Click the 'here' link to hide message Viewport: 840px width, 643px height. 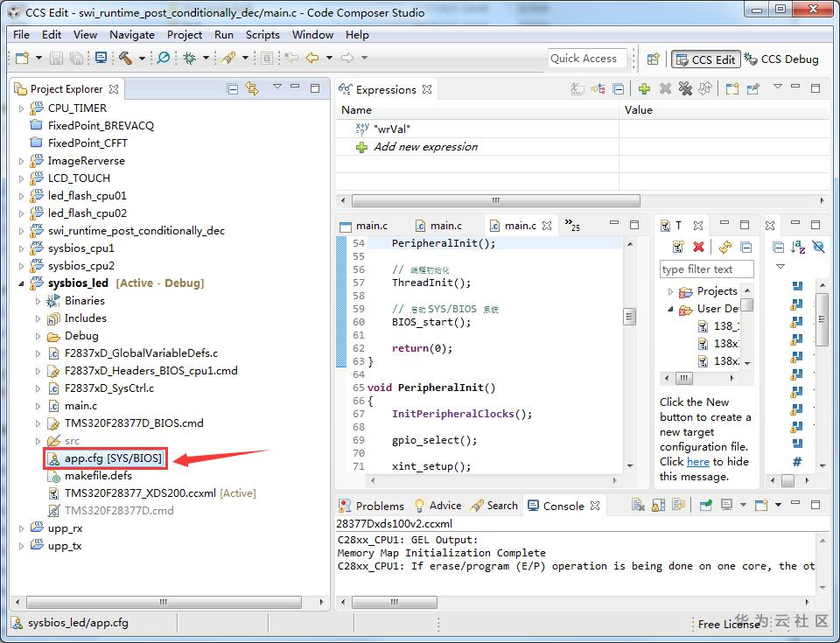(697, 461)
